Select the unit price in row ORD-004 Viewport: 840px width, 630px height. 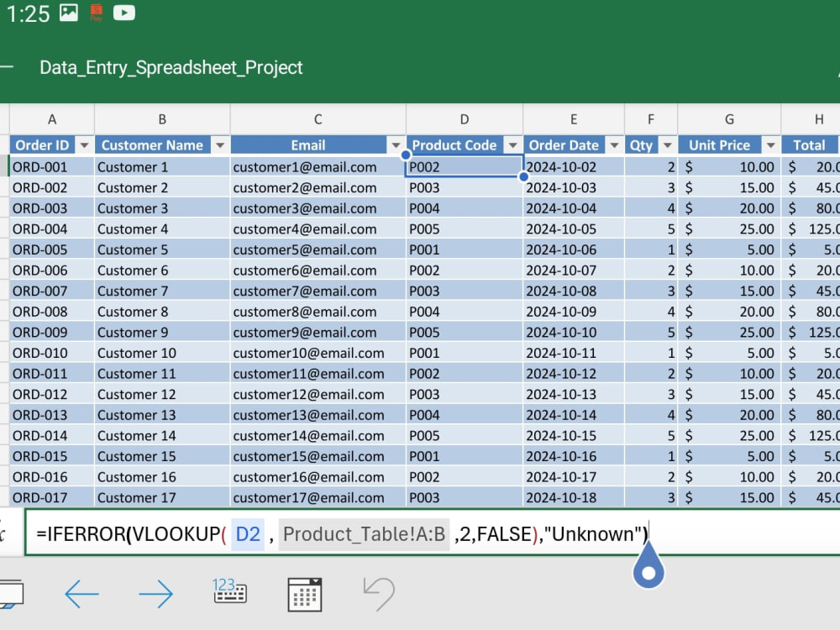click(x=729, y=228)
